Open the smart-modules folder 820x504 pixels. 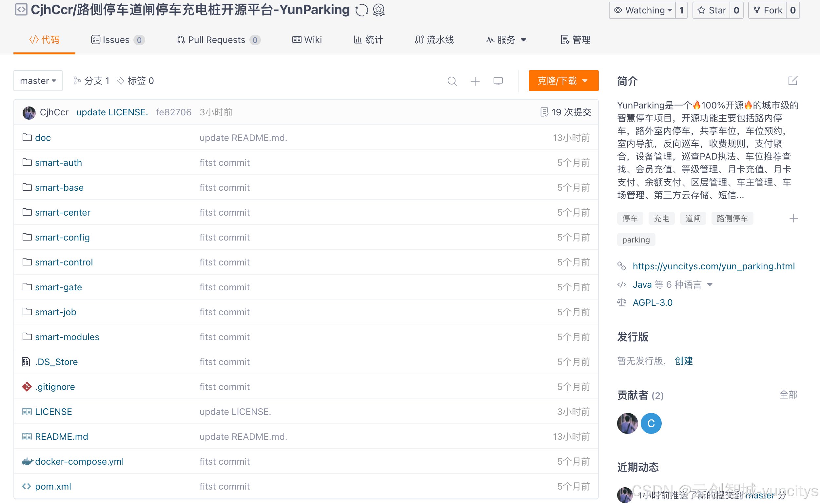point(67,337)
